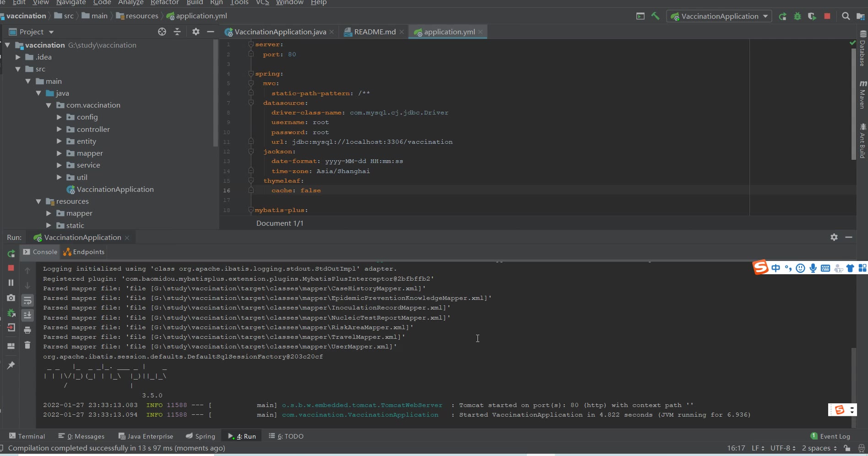Screen dimensions: 868x456
Task: Collapse all in Project panel
Action: pos(177,32)
